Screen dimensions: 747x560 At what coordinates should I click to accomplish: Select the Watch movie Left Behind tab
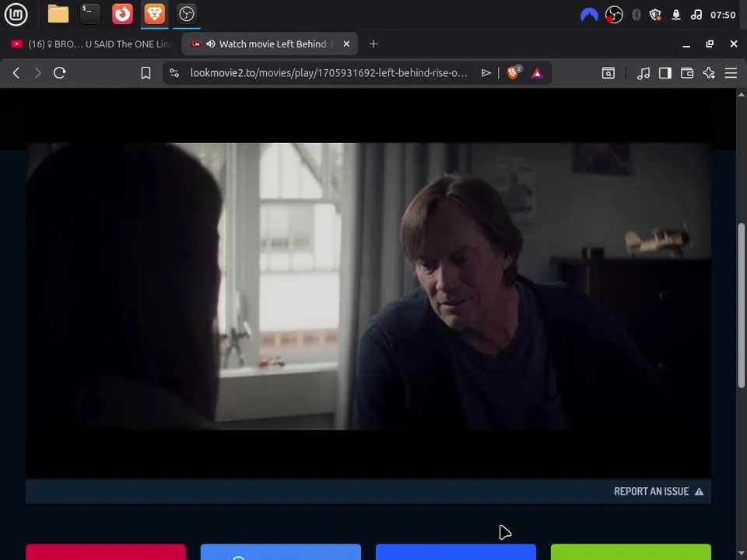270,44
